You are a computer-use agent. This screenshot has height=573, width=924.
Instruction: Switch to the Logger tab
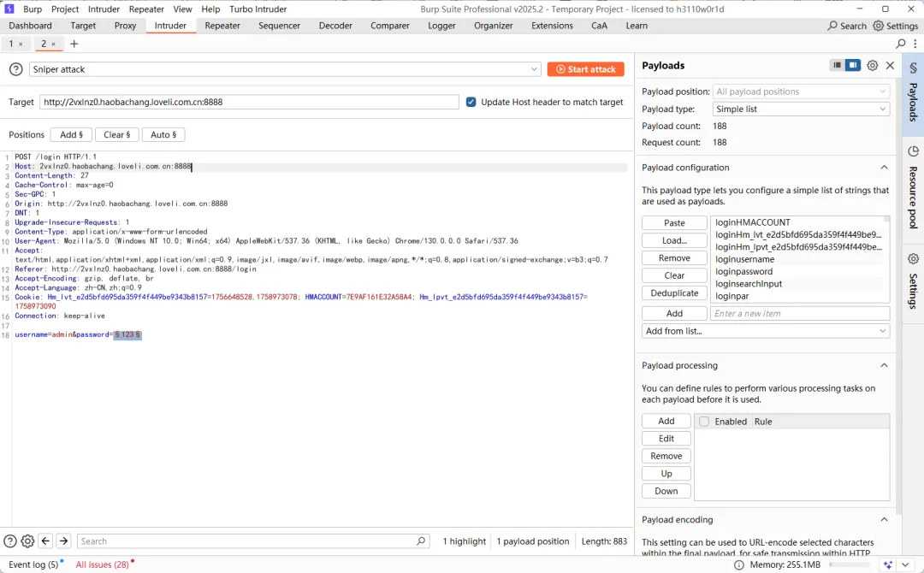click(x=441, y=26)
